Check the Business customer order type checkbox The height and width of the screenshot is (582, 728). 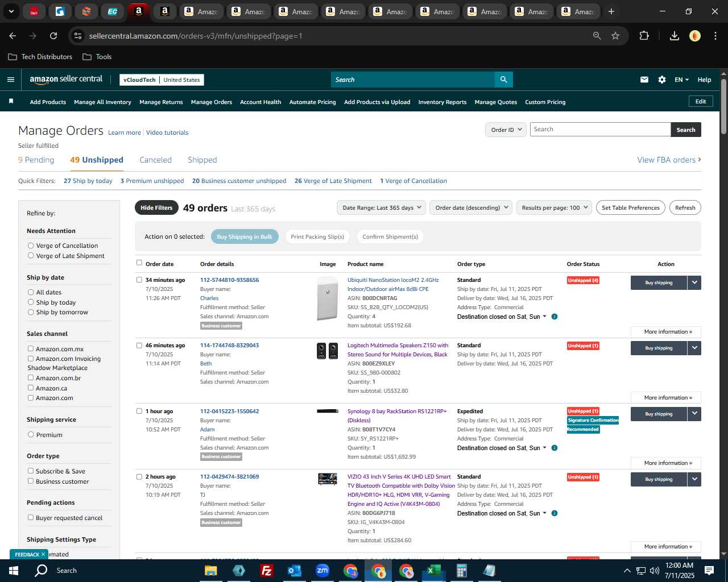pos(31,481)
